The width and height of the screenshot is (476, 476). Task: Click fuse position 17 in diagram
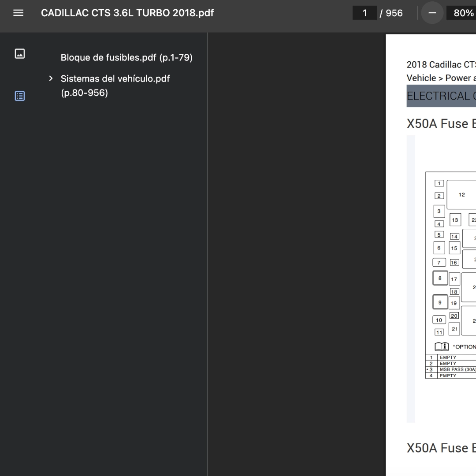tap(454, 279)
